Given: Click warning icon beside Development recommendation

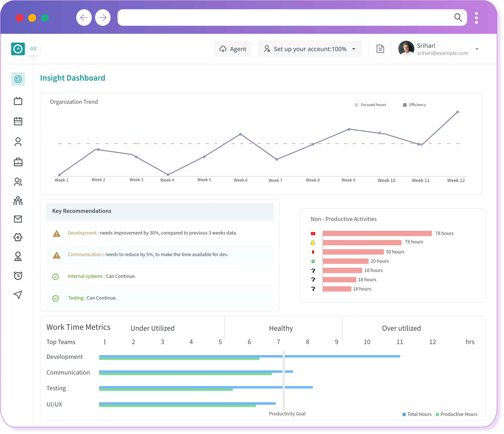Looking at the screenshot, I should coord(56,234).
